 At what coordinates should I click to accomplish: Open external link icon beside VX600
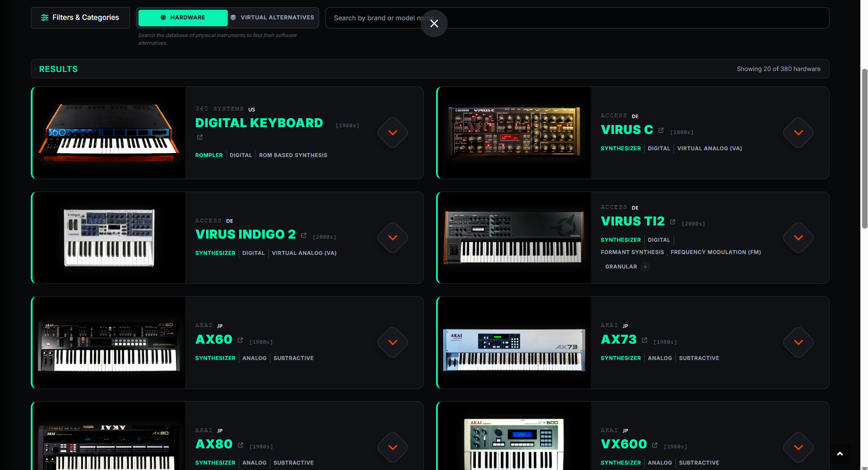(655, 445)
